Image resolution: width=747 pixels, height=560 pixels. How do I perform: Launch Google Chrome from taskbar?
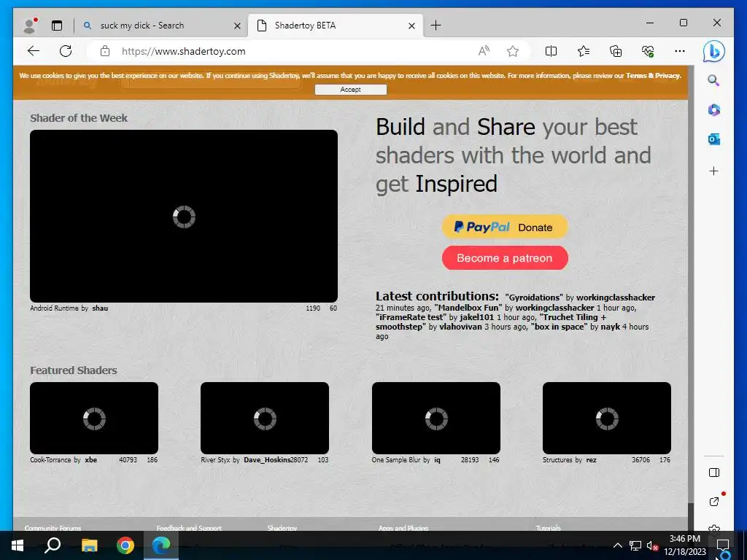(x=125, y=545)
